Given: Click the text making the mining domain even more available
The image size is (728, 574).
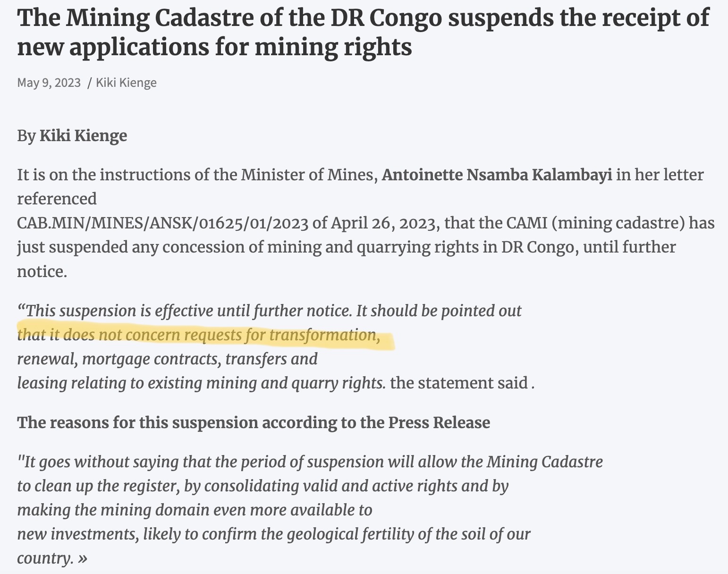Looking at the screenshot, I should (195, 510).
